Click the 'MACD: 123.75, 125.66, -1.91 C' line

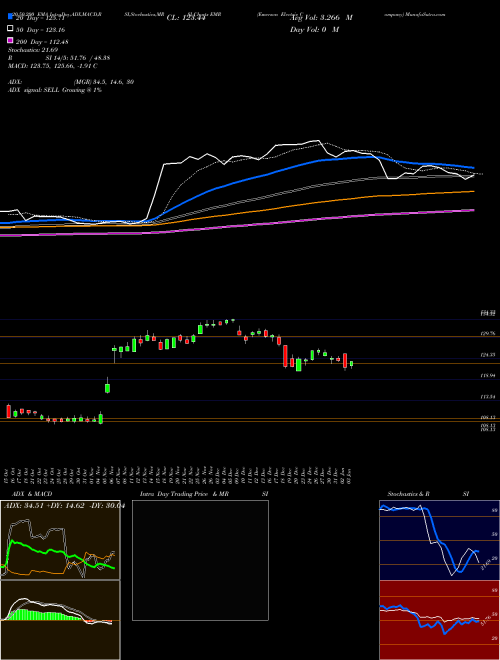point(53,66)
